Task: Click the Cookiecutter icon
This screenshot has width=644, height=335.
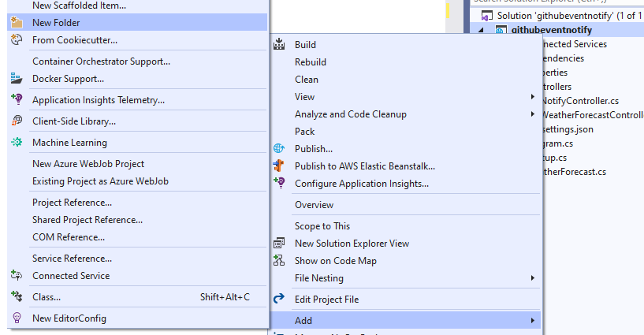Action: point(17,40)
